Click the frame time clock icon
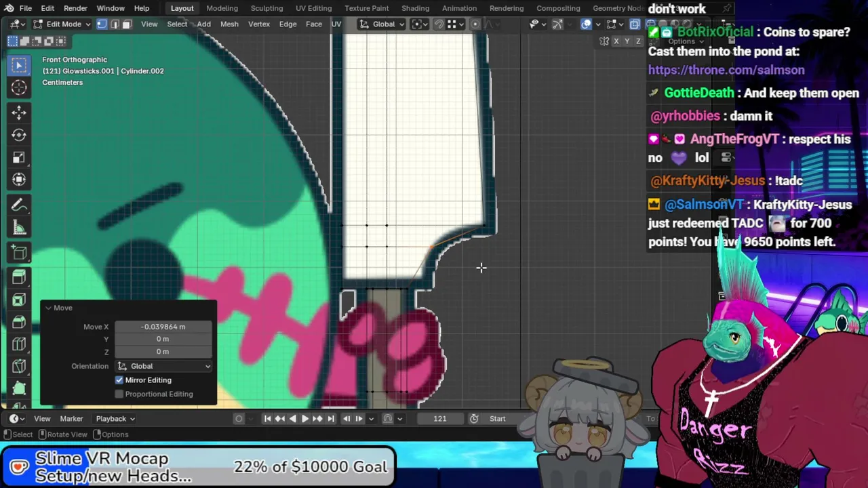The height and width of the screenshot is (488, 868). click(x=474, y=419)
